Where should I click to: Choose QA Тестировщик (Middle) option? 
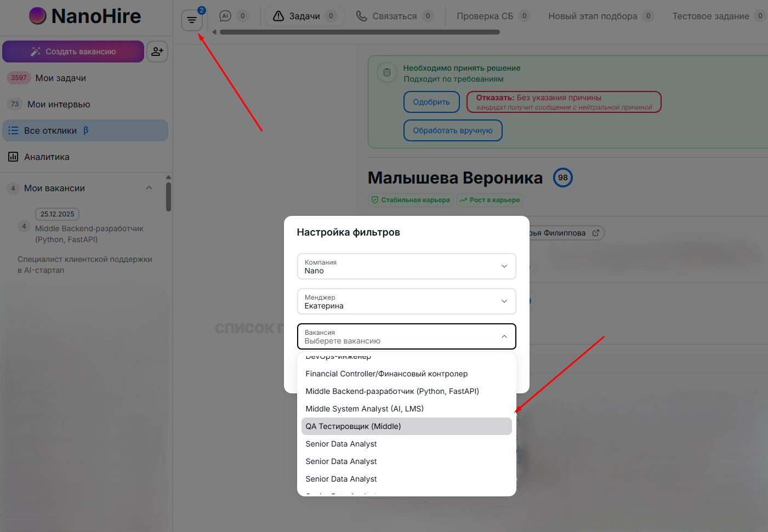[407, 426]
